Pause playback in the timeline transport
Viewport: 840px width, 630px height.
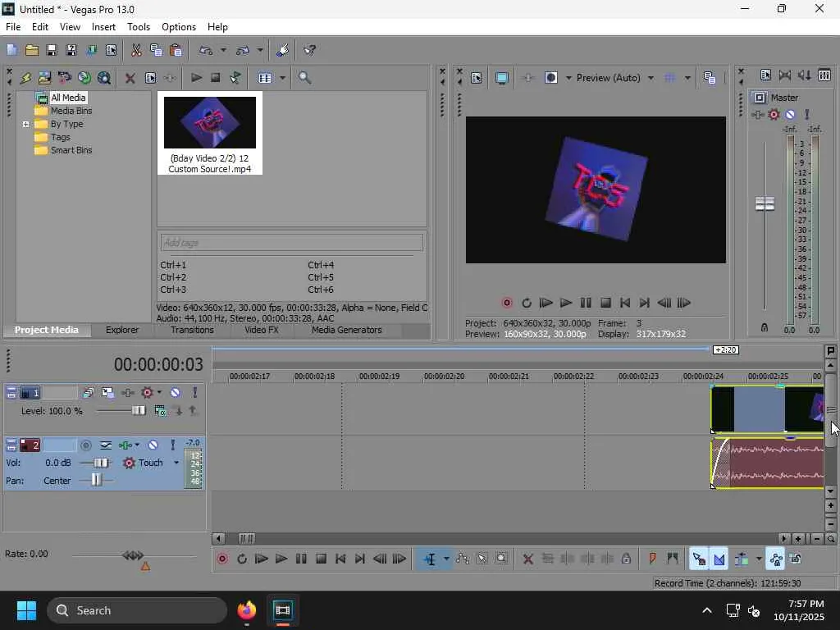pyautogui.click(x=301, y=559)
